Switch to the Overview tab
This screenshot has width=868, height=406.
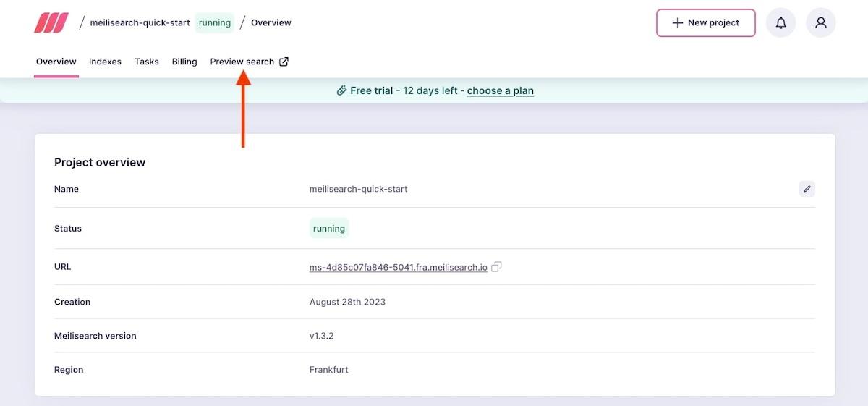(x=56, y=62)
